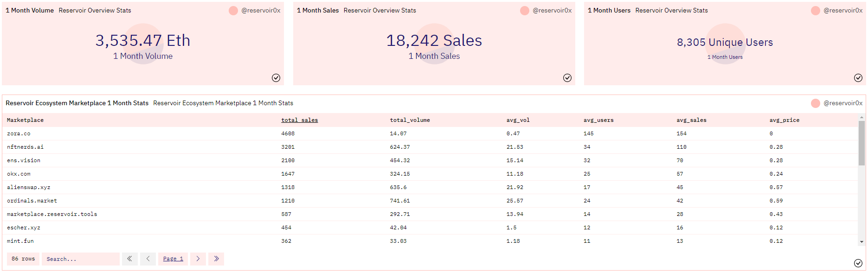Screen dimensions: 868x272
Task: Go to next page of the table
Action: pyautogui.click(x=198, y=259)
